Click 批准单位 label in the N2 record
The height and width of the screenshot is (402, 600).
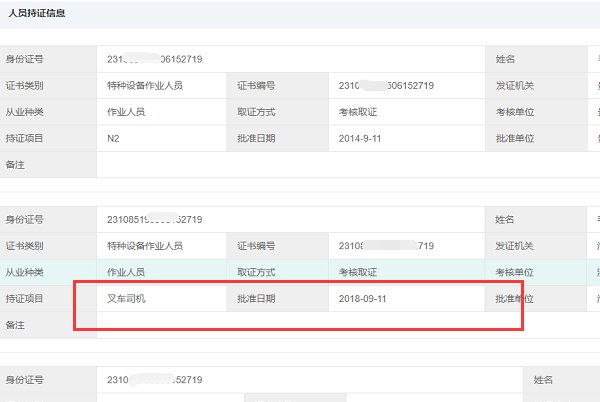click(x=515, y=138)
